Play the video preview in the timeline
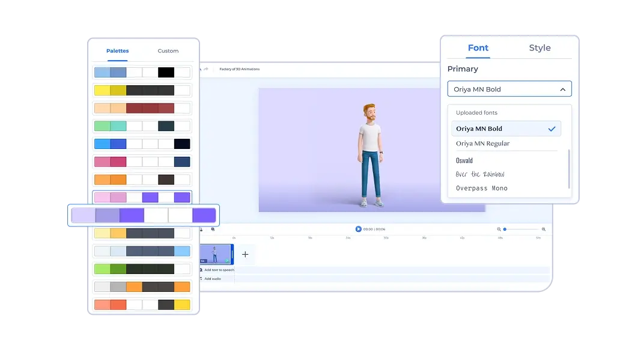This screenshot has height=346, width=644. pos(358,229)
